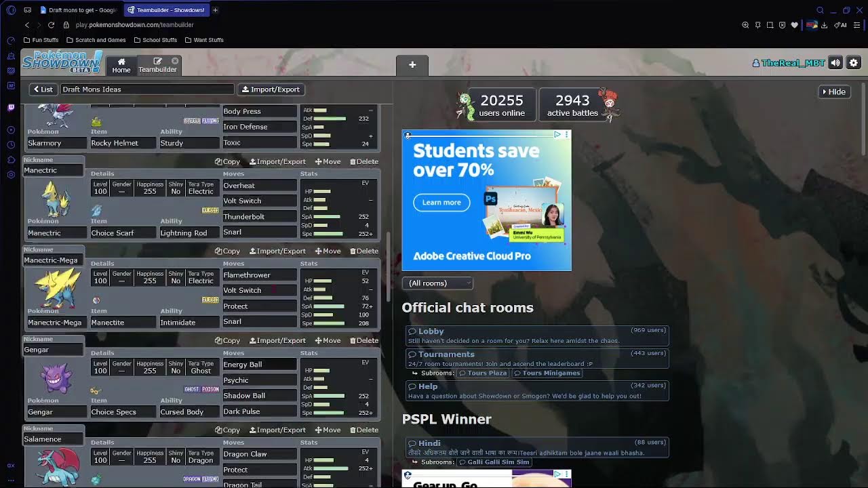Return to team List

(42, 89)
